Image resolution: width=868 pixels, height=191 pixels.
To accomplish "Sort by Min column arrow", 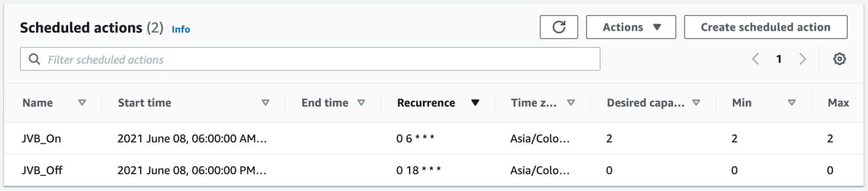I will 792,103.
